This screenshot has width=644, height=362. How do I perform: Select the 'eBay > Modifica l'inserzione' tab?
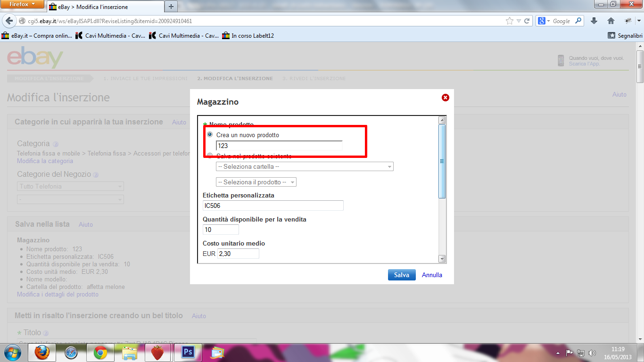pos(105,7)
